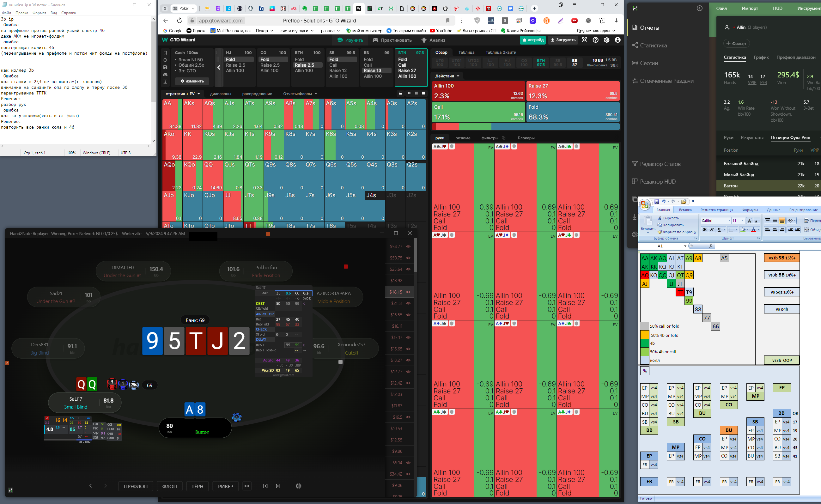Click the изменить settings button
Screen dimensions: 821x504
(x=192, y=81)
